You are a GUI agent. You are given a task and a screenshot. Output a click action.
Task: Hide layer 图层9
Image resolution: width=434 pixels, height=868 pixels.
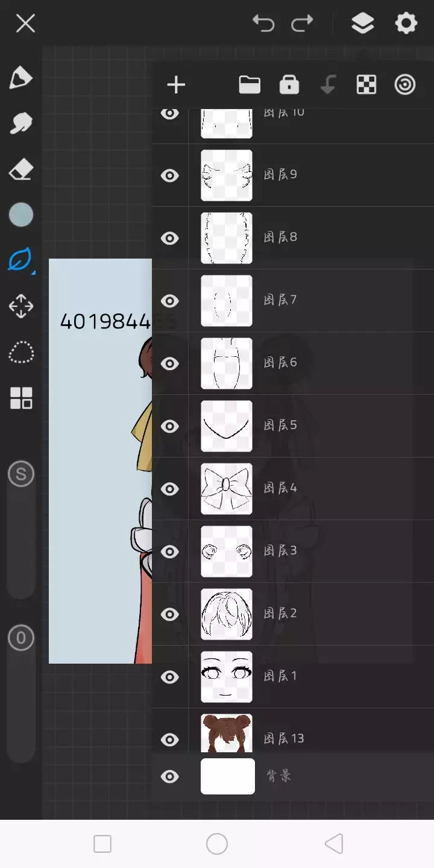click(170, 175)
